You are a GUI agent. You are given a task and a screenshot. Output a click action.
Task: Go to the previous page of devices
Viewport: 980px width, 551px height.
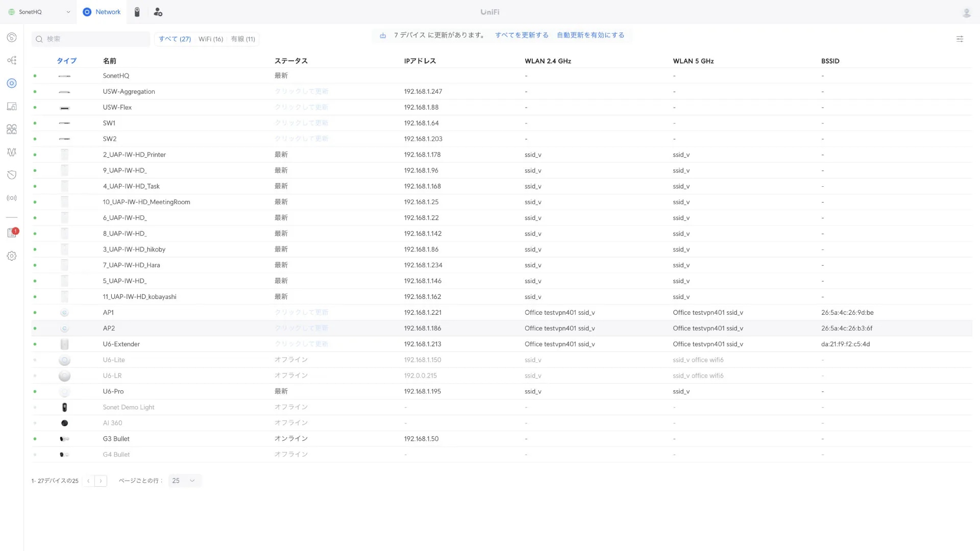click(x=88, y=481)
